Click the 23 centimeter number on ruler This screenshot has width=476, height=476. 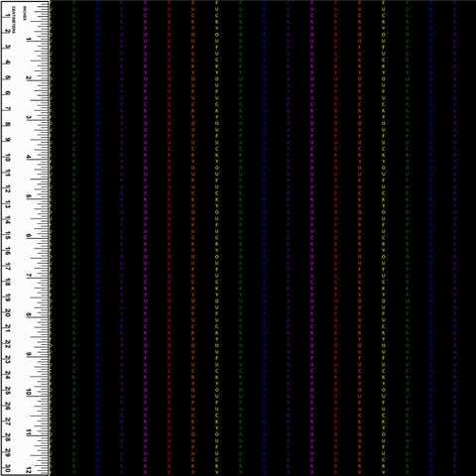tap(7, 360)
